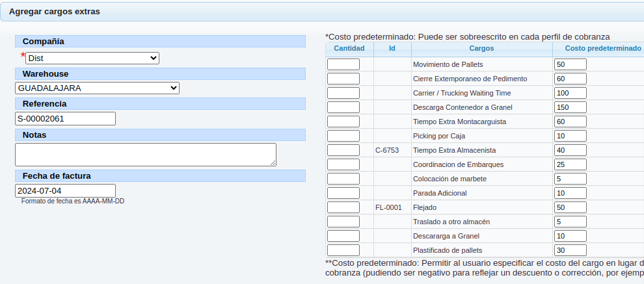Image resolution: width=644 pixels, height=284 pixels.
Task: Click quantity box for Cierre Extemporaneo de Pedimento
Action: [343, 79]
